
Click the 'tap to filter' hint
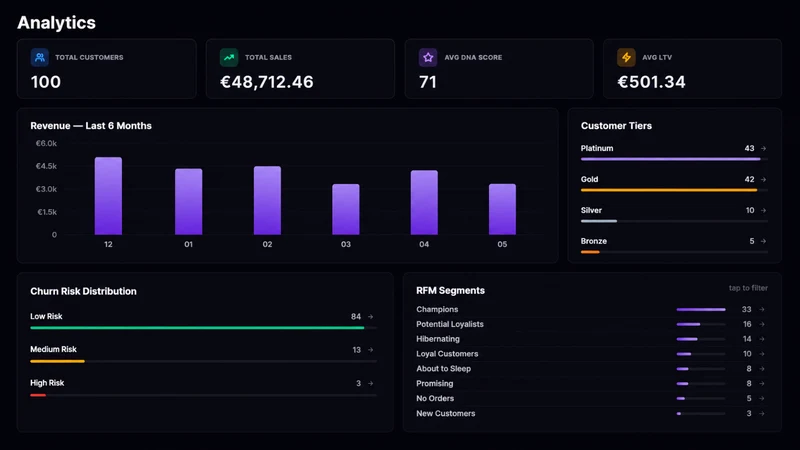pos(748,288)
